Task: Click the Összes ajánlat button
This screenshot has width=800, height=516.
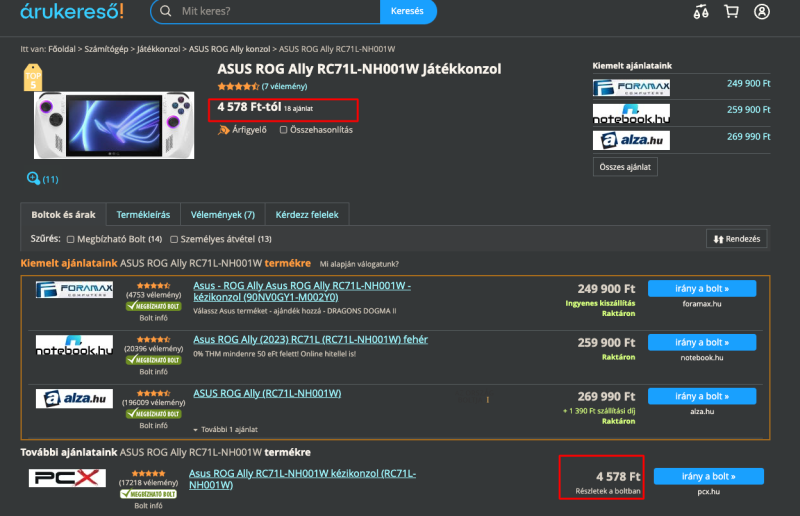Action: (x=625, y=167)
